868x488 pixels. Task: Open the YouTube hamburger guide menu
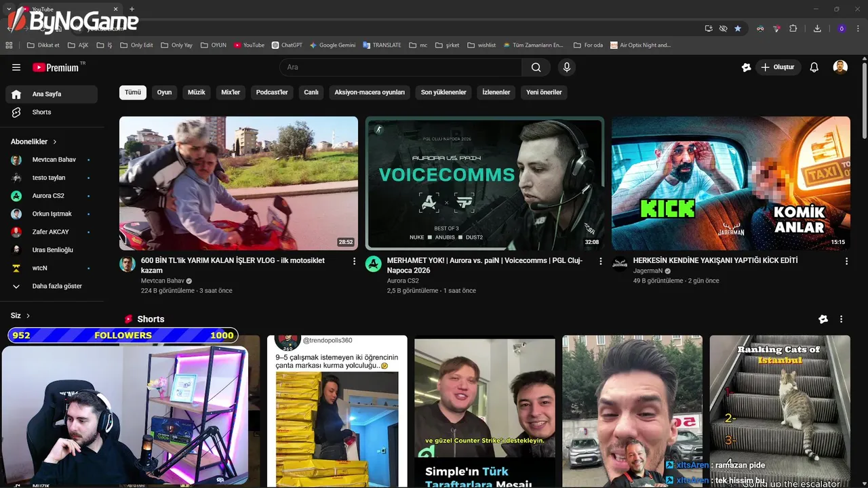[16, 67]
